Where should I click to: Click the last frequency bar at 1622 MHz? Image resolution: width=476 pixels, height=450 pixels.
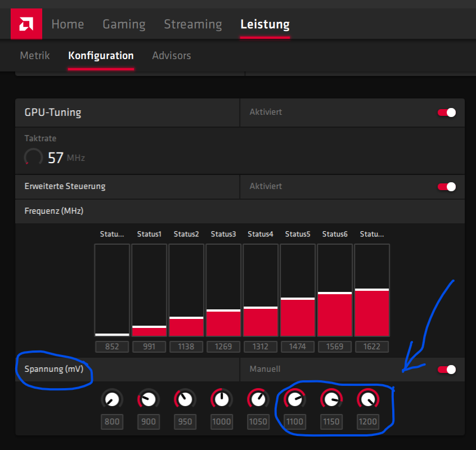[x=372, y=290]
